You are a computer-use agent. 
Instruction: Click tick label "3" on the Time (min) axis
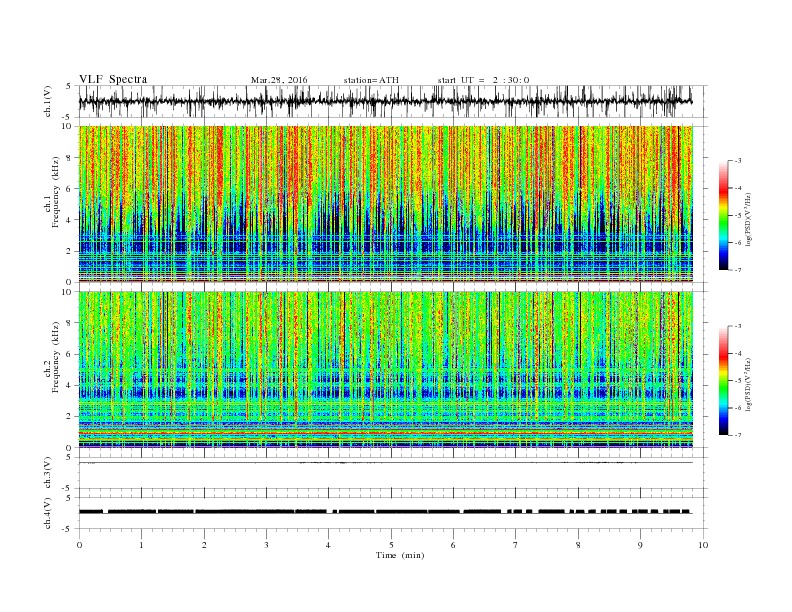pyautogui.click(x=267, y=545)
